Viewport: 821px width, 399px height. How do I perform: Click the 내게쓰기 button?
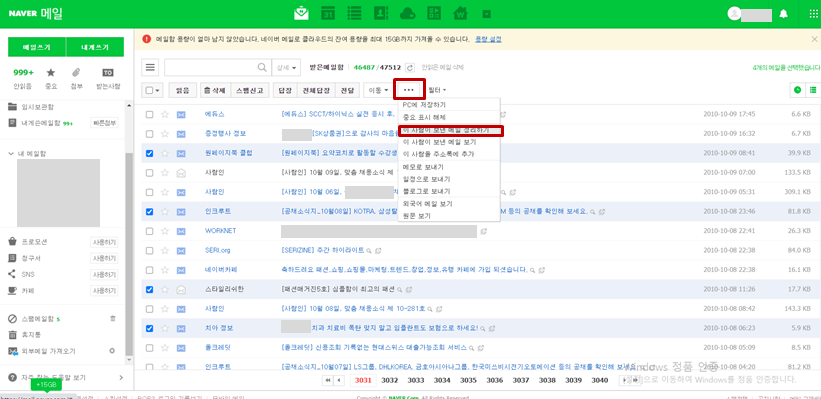click(95, 47)
